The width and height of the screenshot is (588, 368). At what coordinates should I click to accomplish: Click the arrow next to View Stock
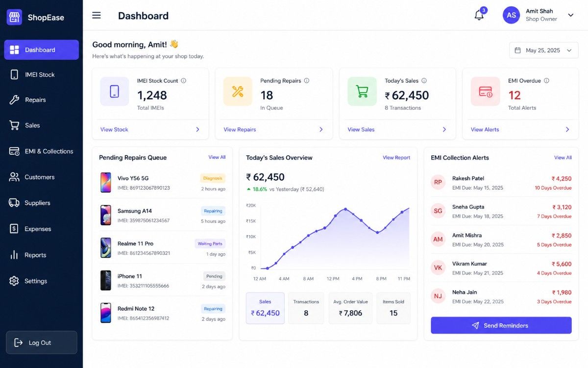[197, 129]
